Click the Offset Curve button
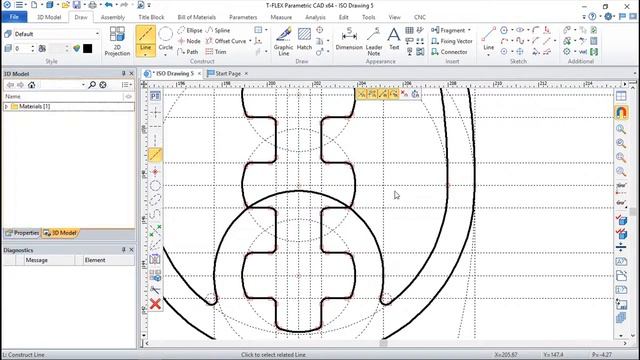Screen dimensions: 640x360 [226, 41]
